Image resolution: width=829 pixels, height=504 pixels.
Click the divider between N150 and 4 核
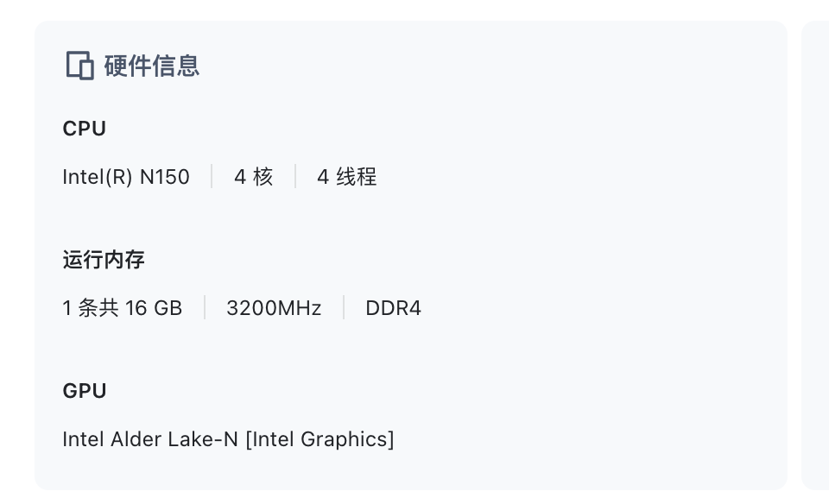point(212,177)
